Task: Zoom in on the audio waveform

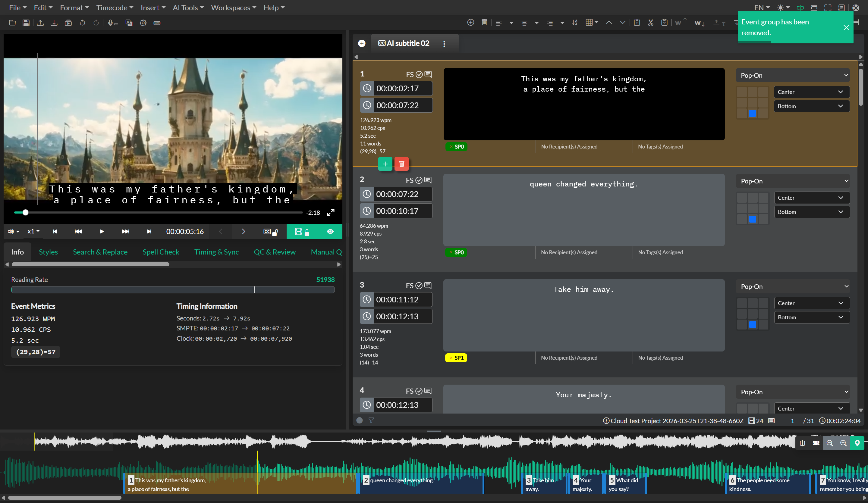Action: click(844, 443)
